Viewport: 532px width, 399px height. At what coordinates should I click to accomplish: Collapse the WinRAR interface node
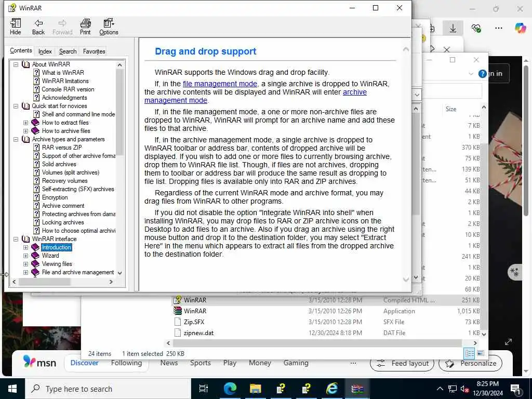click(16, 239)
